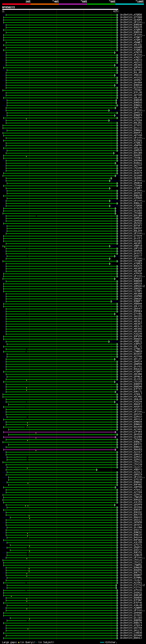Click the purple alignment bar for UniRef100_Q01KB4

point(60,437)
